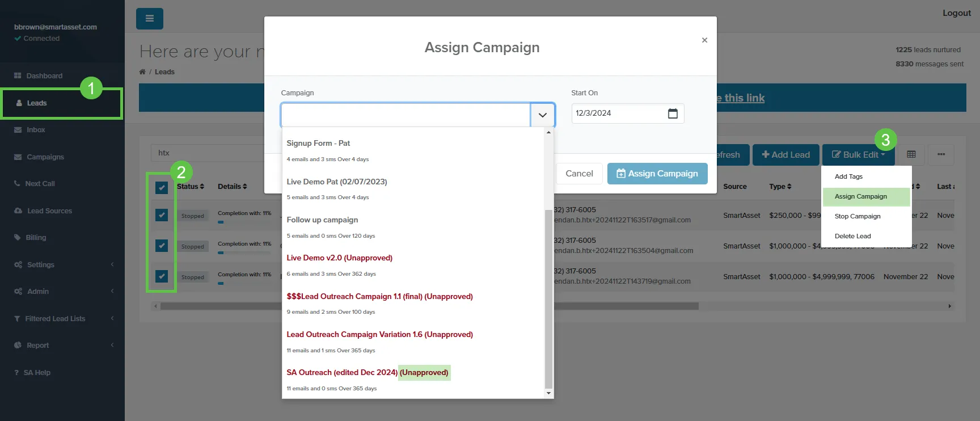Choose Assign Campaign from Bulk Edit menu
This screenshot has width=980, height=421.
tap(866, 196)
